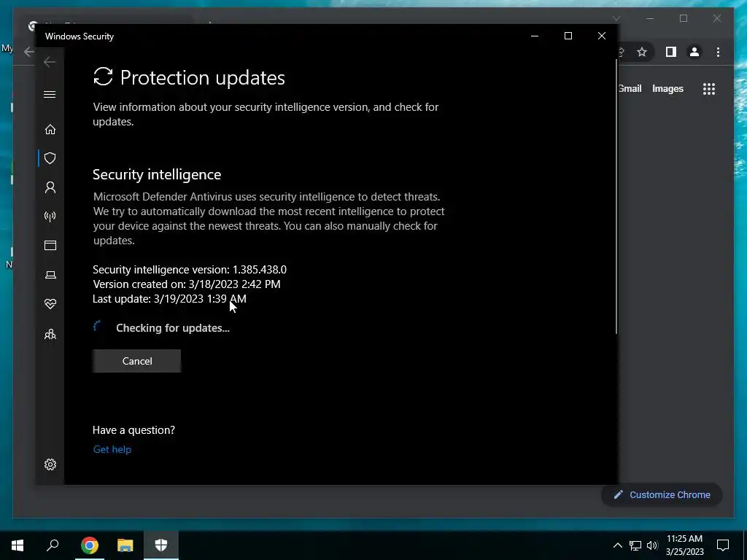Viewport: 747px width, 560px height.
Task: Open Windows Start menu
Action: 18,545
